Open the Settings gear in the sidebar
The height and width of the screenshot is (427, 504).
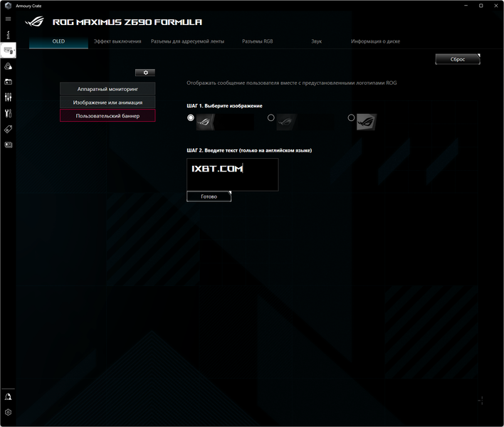pos(8,412)
